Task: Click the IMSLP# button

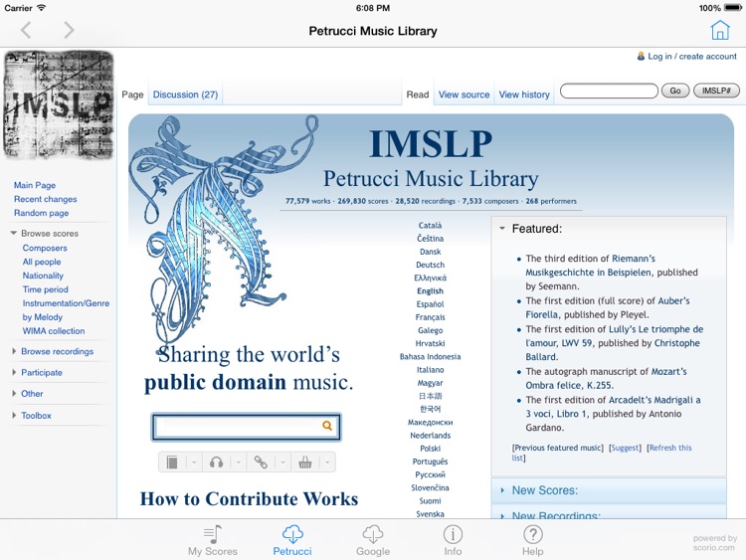Action: click(716, 91)
